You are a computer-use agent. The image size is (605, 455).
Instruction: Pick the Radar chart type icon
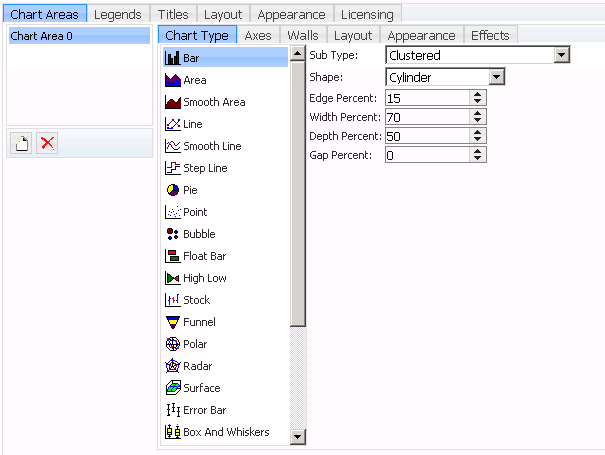click(172, 366)
